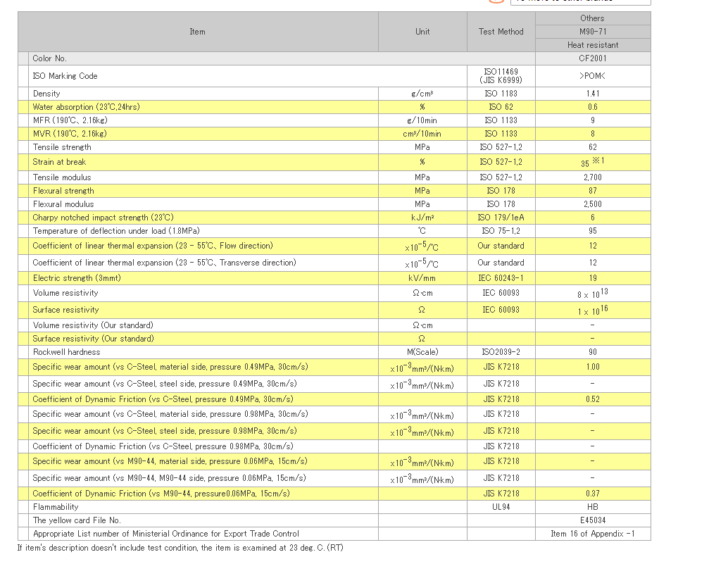Select the flexural modulus value '2,500'
This screenshot has height=564, width=728.
(x=593, y=205)
